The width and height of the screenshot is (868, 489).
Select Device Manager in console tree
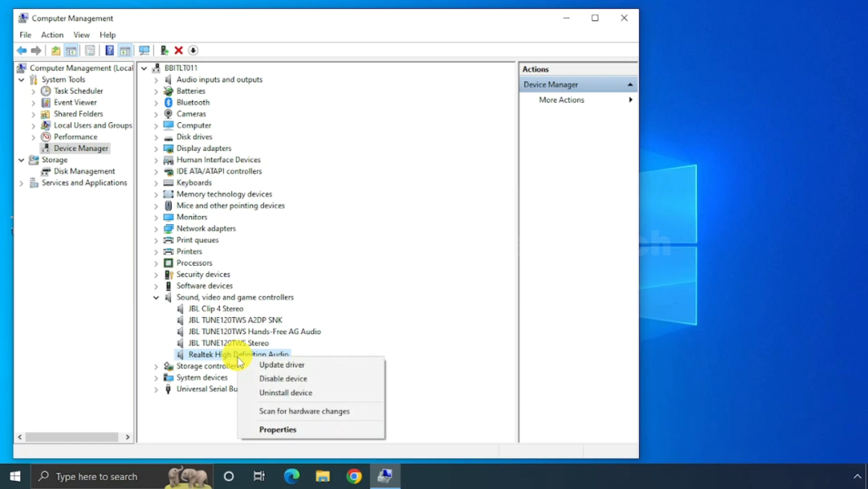(x=81, y=148)
